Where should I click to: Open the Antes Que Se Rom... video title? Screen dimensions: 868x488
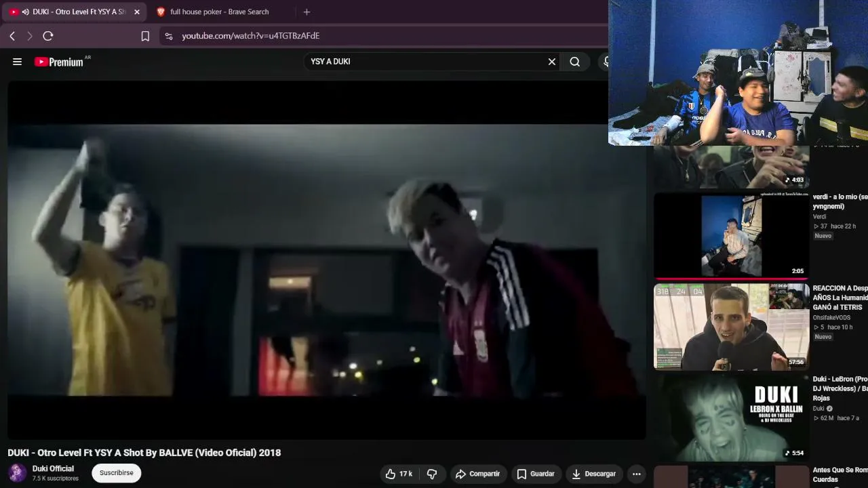pos(840,474)
